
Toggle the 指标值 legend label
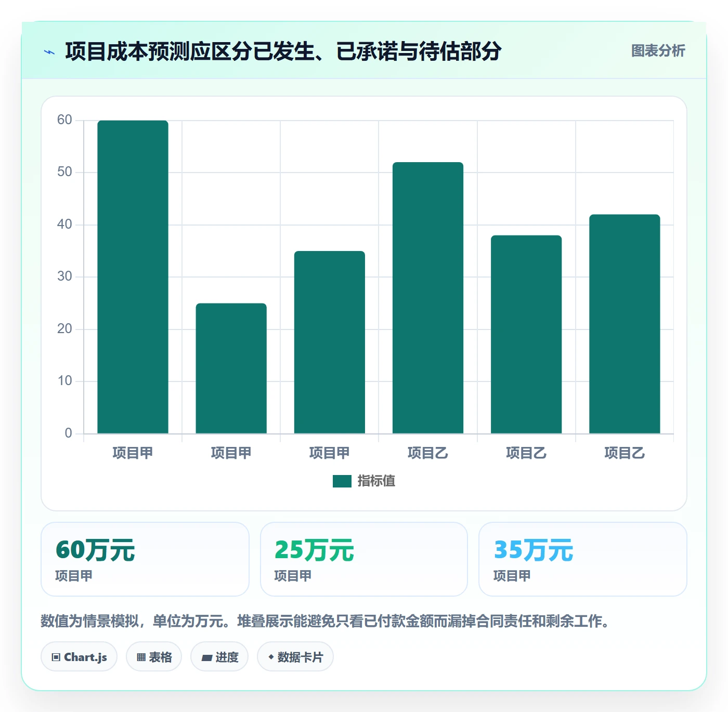[376, 481]
